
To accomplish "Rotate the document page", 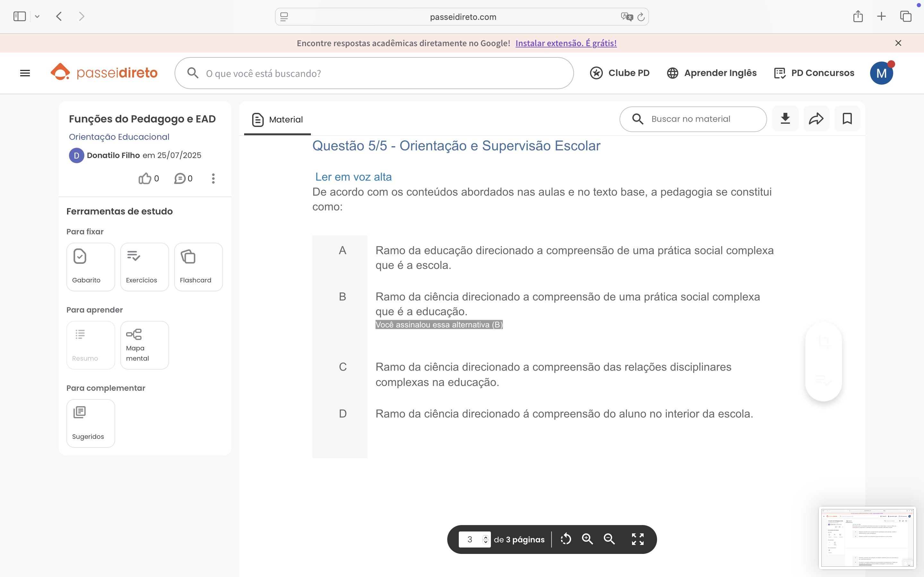I will pos(566,539).
